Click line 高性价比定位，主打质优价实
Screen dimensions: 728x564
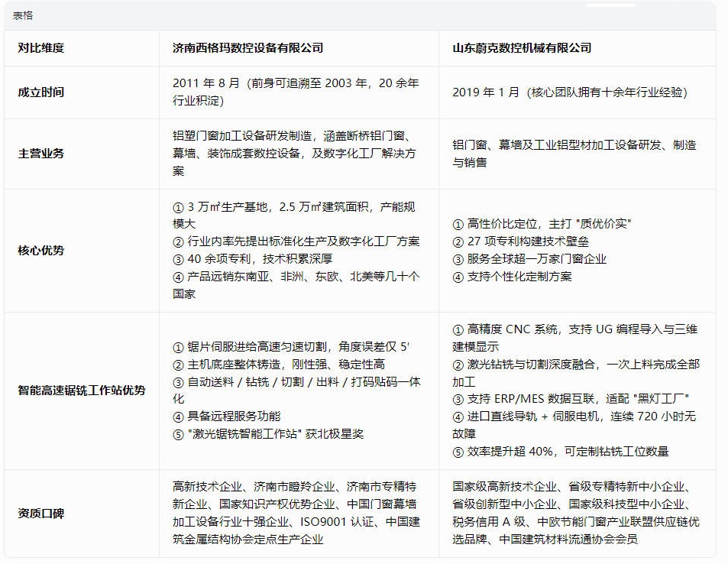pyautogui.click(x=542, y=224)
